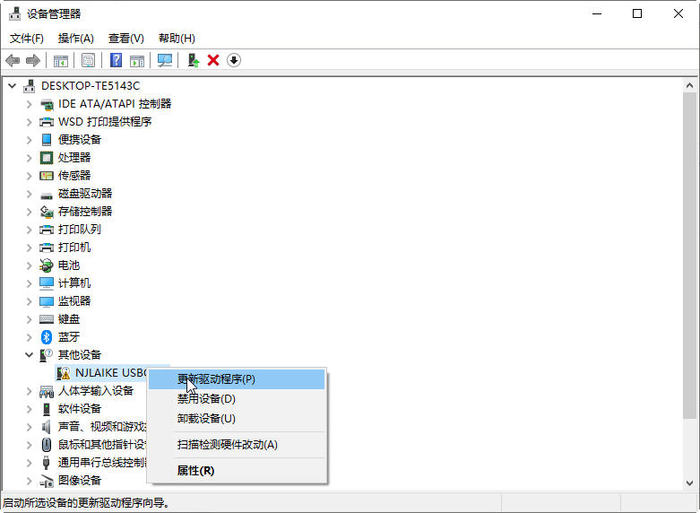Choose 禁用设备(D) from context menu

coord(237,399)
